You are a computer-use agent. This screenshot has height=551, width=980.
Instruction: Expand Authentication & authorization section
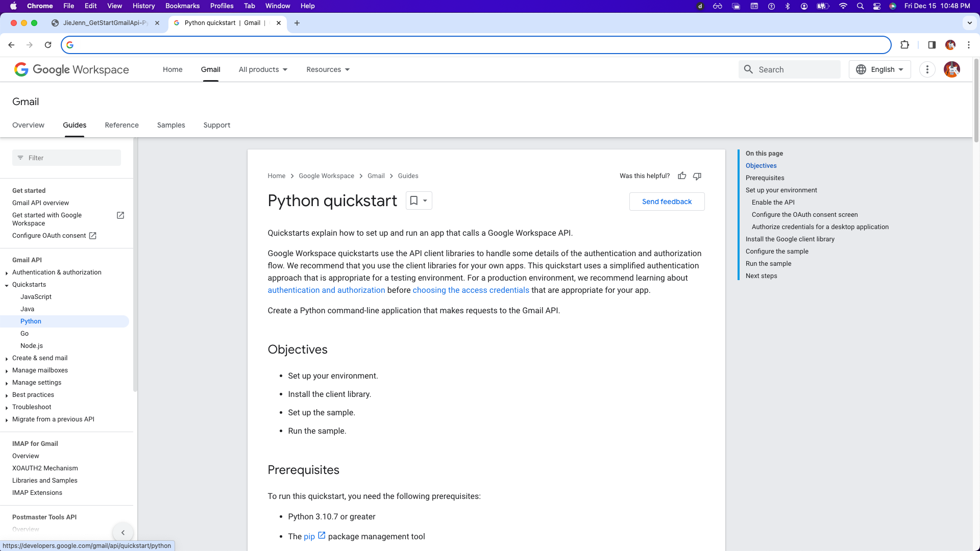7,273
